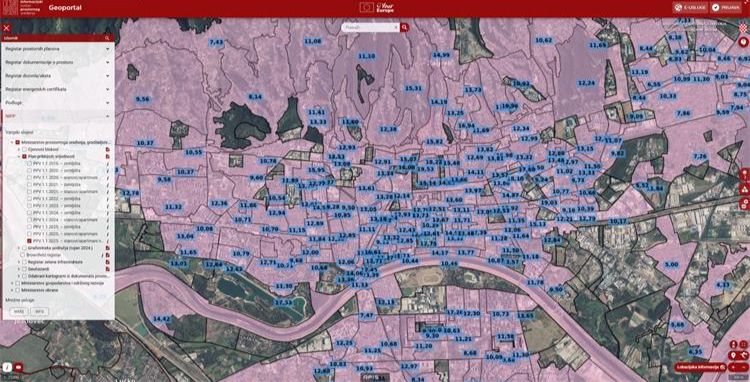Open the red document icon on the Geohazardi row
The height and width of the screenshot is (382, 750).
(x=107, y=269)
